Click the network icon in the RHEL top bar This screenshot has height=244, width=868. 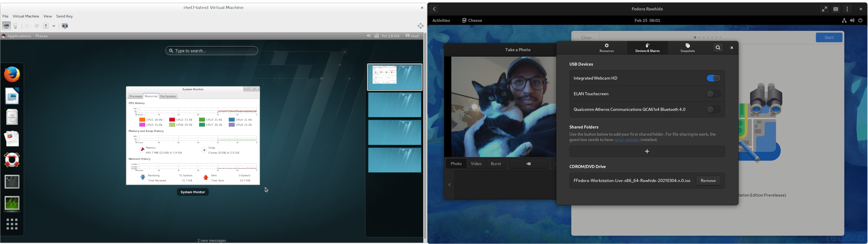click(x=377, y=36)
